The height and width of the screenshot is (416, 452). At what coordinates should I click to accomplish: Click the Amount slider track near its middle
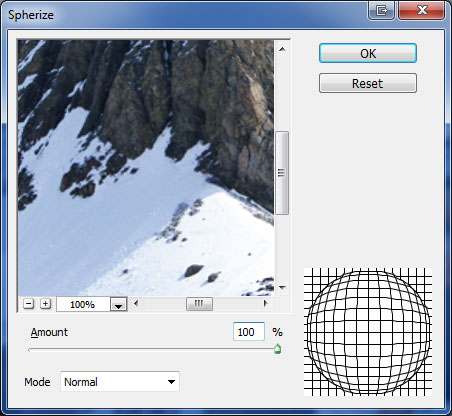153,350
